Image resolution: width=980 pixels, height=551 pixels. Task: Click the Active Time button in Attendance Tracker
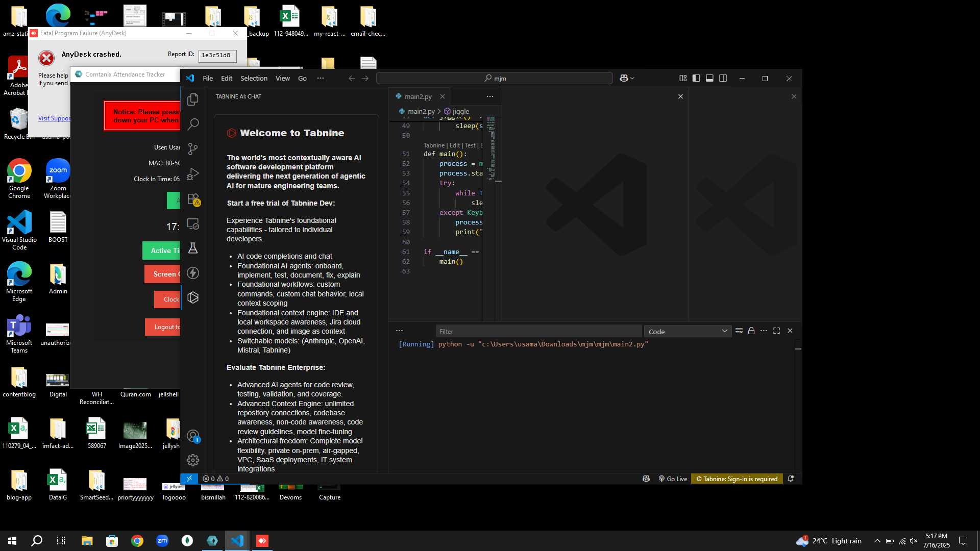click(161, 251)
